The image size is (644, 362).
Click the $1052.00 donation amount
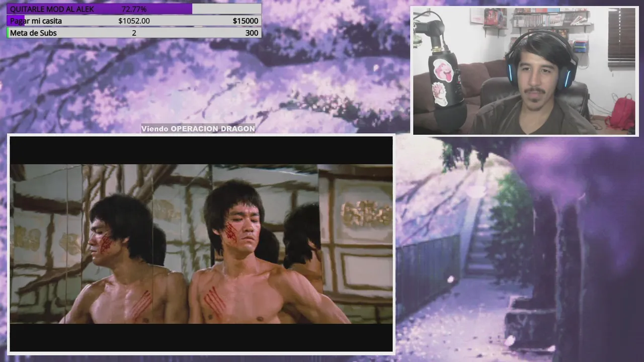pos(134,21)
